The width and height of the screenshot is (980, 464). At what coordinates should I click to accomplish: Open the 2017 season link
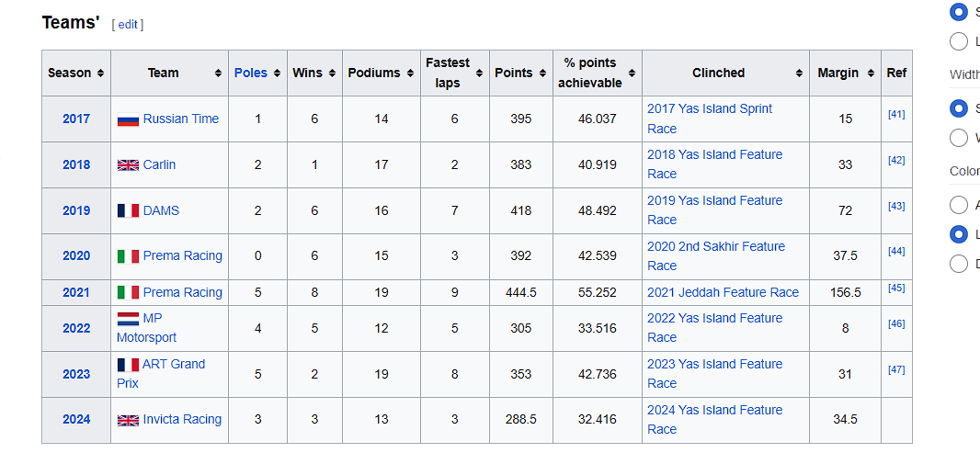point(76,119)
